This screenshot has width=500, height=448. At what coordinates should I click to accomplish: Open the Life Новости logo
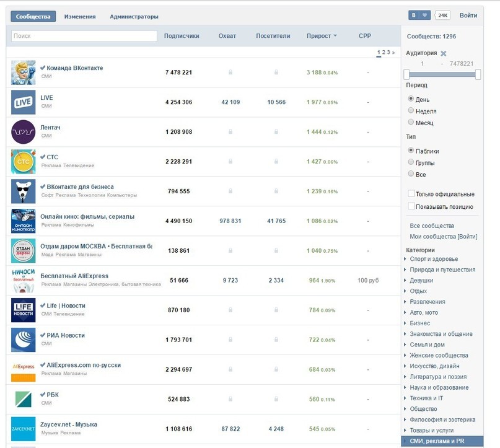tap(24, 310)
